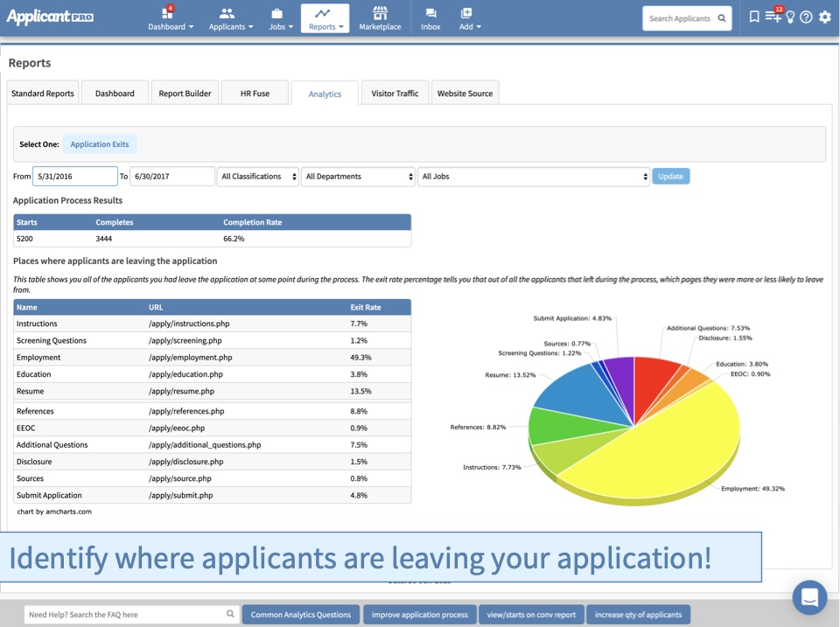View the task list with 12 notifications
Image resolution: width=840 pixels, height=627 pixels.
(773, 17)
